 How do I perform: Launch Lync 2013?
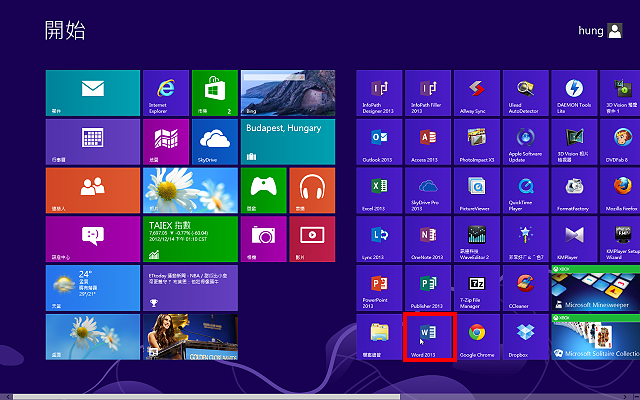click(x=379, y=239)
